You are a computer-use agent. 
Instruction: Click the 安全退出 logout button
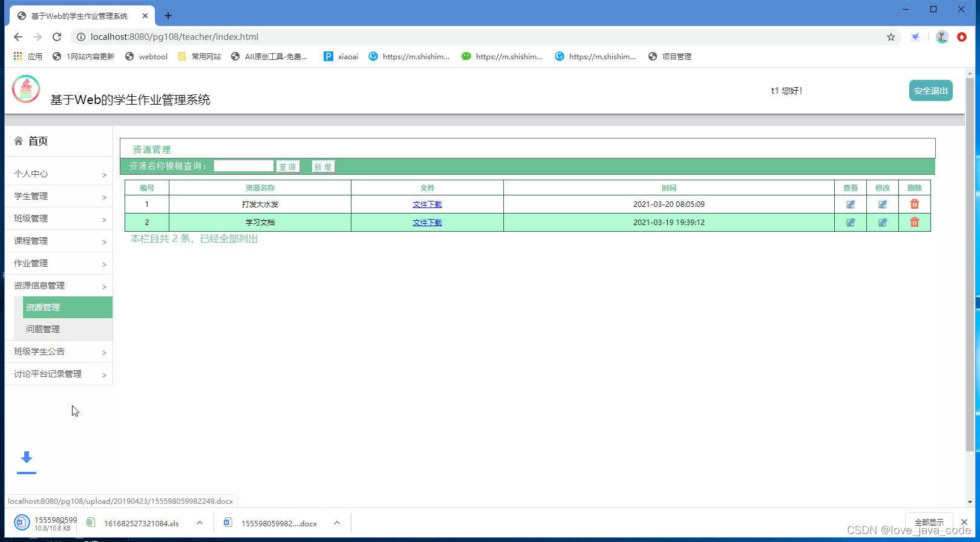coord(930,91)
